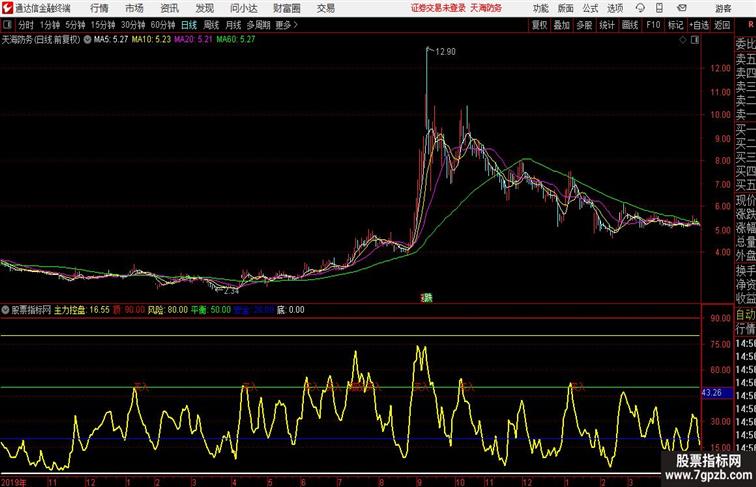Switch to the 15分钟 period tab

(103, 25)
